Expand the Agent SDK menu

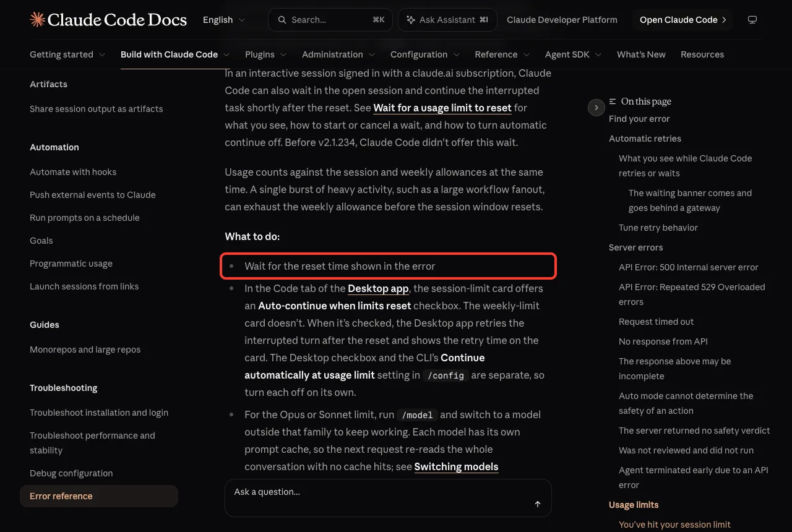coord(574,54)
